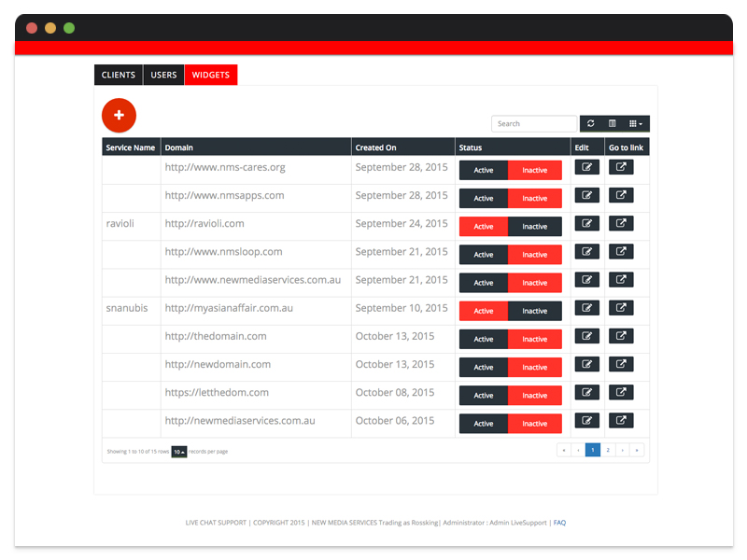Switch to the Users tab

pyautogui.click(x=163, y=75)
